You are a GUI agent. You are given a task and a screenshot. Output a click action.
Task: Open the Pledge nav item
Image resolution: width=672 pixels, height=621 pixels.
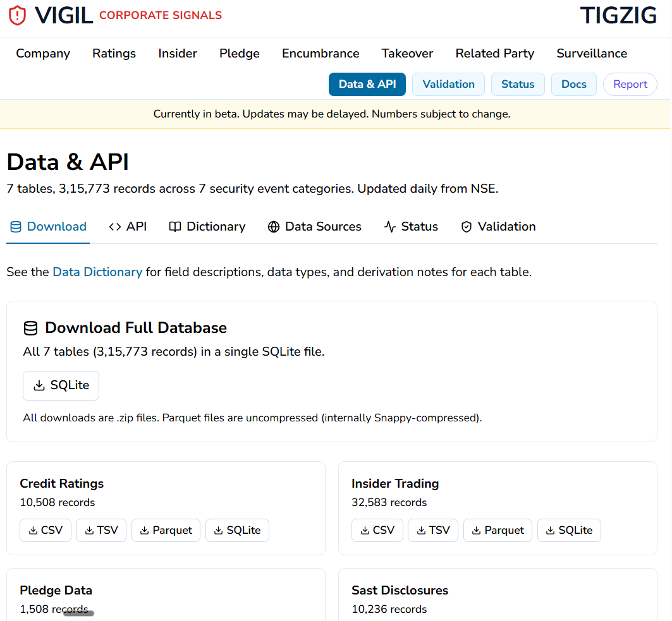point(240,54)
